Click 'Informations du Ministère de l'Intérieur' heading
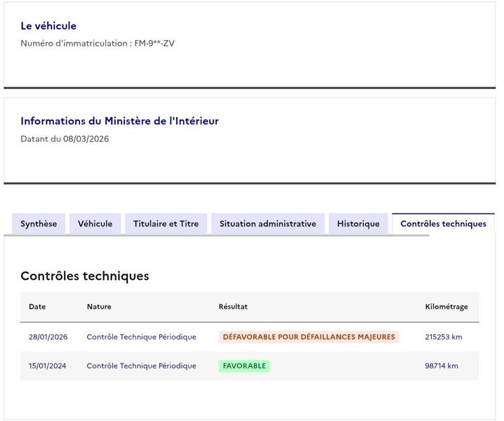The width and height of the screenshot is (504, 421). tap(119, 121)
